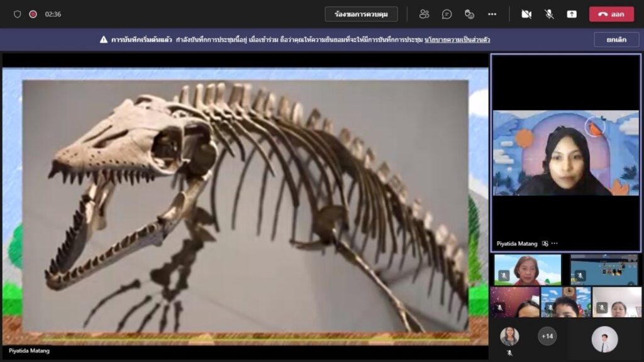The image size is (644, 362).
Task: Select Piyatida Matang's large video tile
Action: (565, 153)
